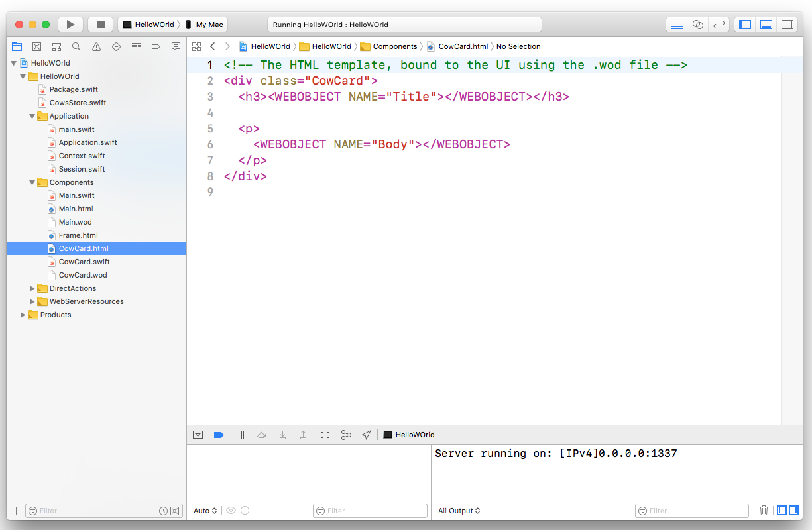Stop the running HelloWOrld app
Image resolution: width=812 pixels, height=530 pixels.
point(101,25)
